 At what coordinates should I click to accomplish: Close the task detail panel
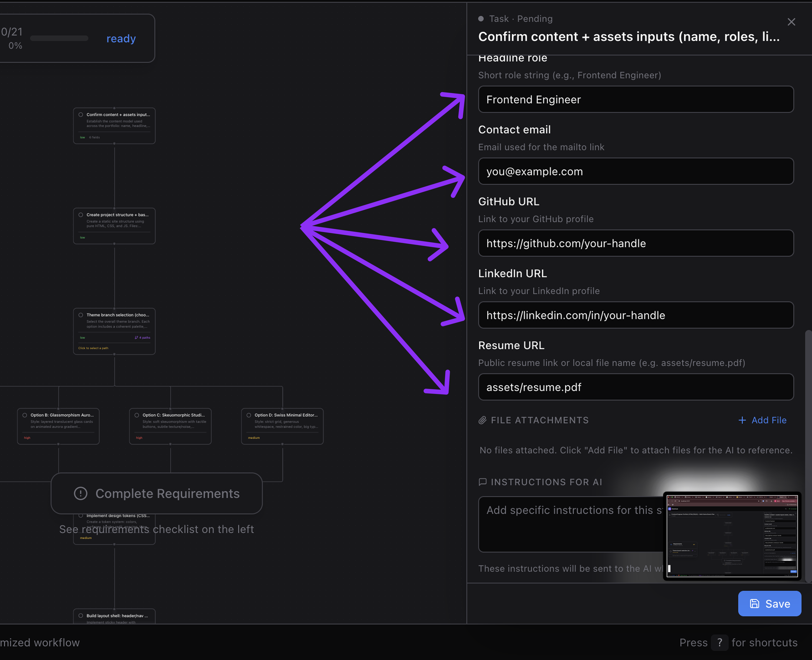click(791, 22)
